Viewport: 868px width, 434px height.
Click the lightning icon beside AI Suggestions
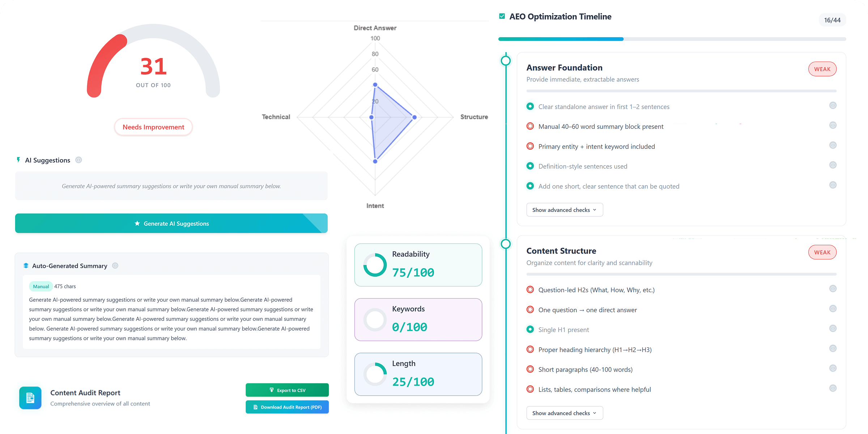(18, 160)
